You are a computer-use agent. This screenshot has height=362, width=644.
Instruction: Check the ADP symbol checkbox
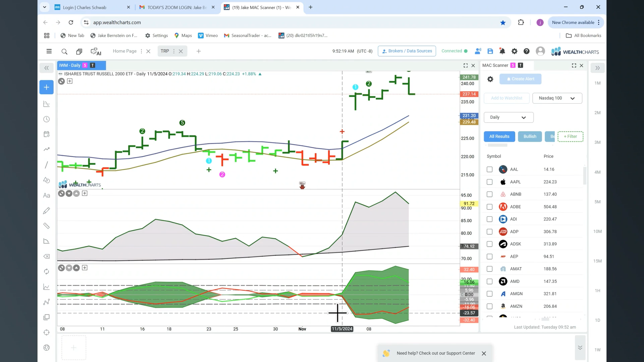tap(490, 232)
